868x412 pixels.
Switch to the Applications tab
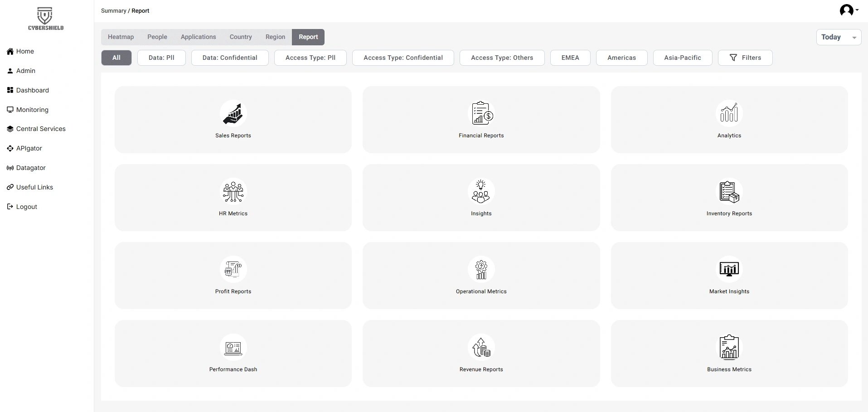(x=198, y=37)
